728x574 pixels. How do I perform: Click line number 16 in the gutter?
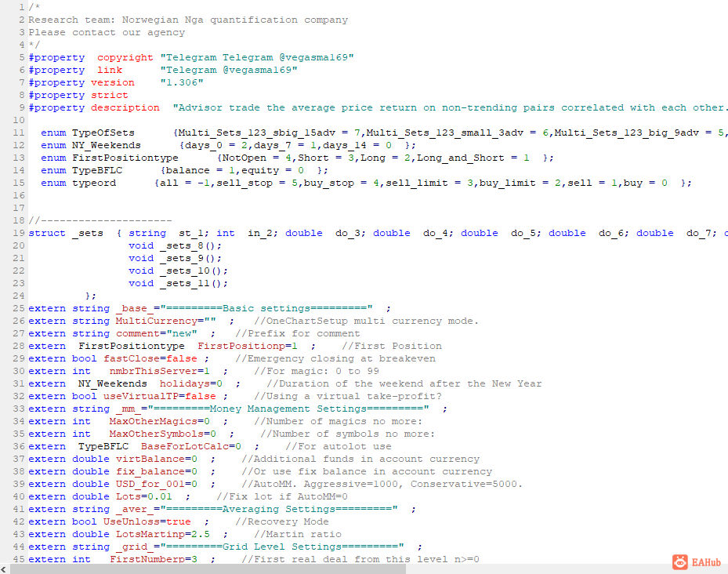pos(19,195)
